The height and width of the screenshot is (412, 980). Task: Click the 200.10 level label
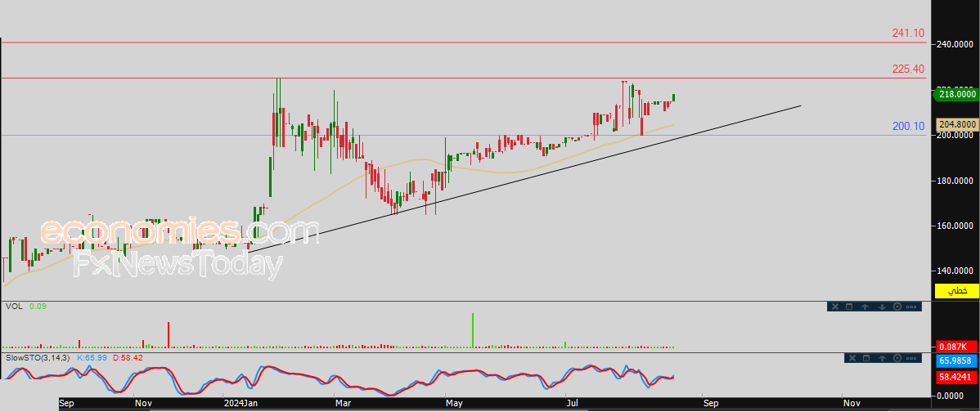[x=908, y=126]
